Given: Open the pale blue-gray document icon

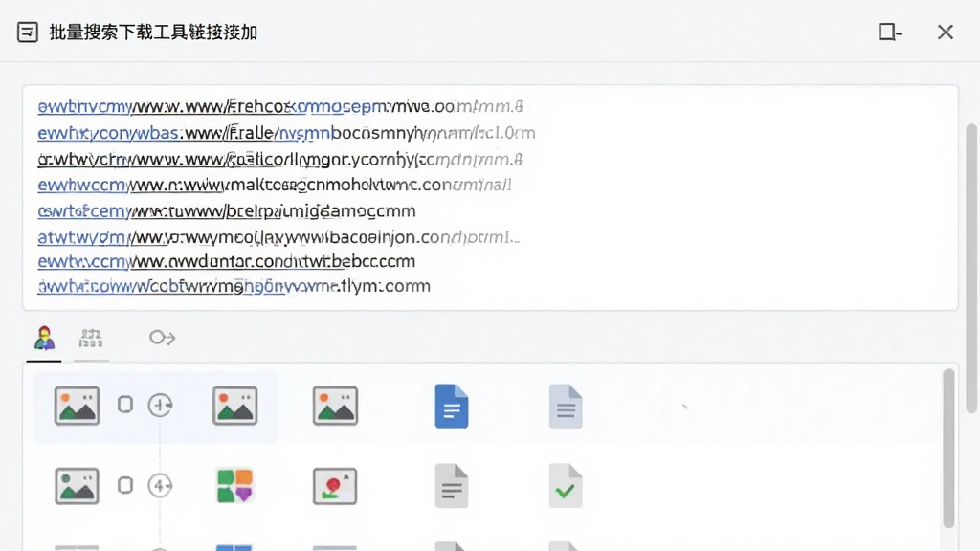Looking at the screenshot, I should pyautogui.click(x=566, y=406).
